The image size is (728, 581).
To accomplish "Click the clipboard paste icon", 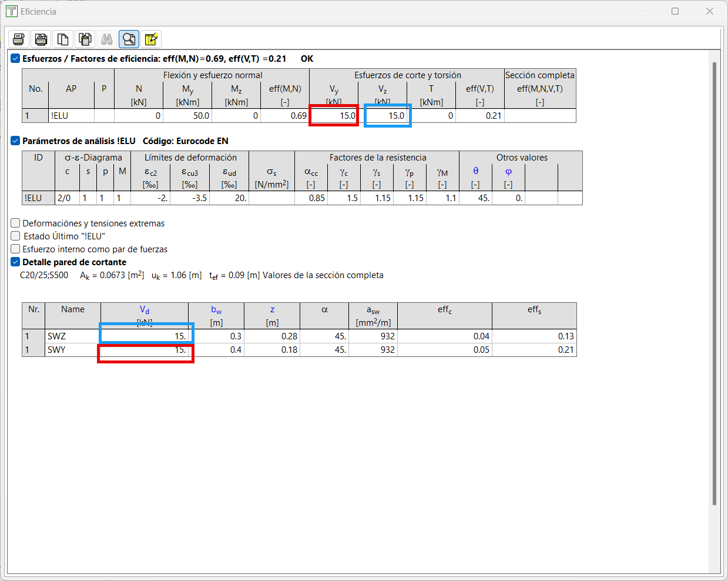I will (x=85, y=39).
